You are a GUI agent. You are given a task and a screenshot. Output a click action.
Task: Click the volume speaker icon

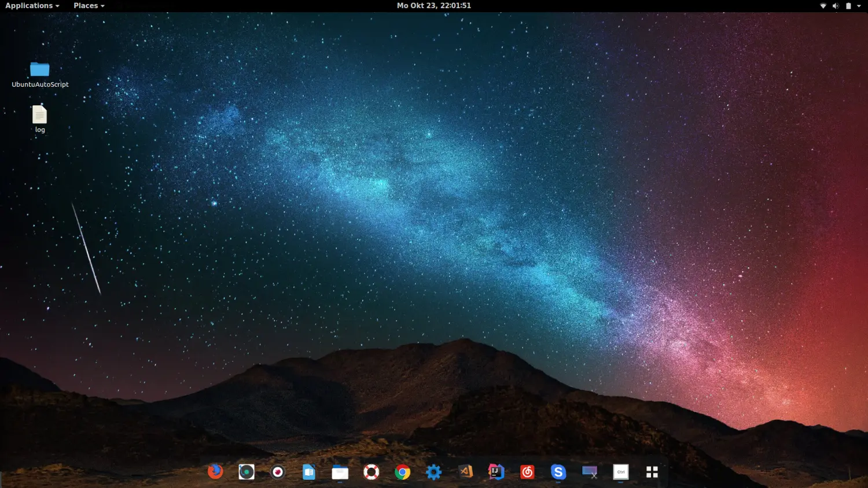point(836,6)
